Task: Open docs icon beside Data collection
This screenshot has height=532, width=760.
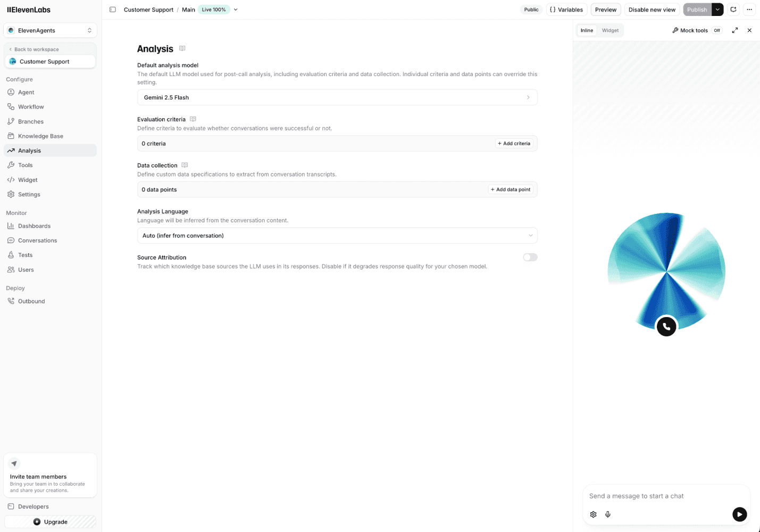Action: 185,165
